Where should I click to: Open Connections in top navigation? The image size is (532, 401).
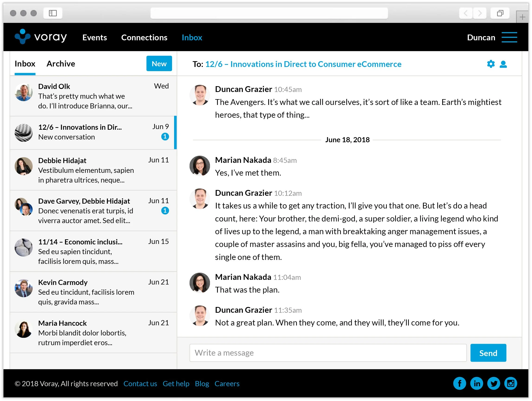point(144,38)
